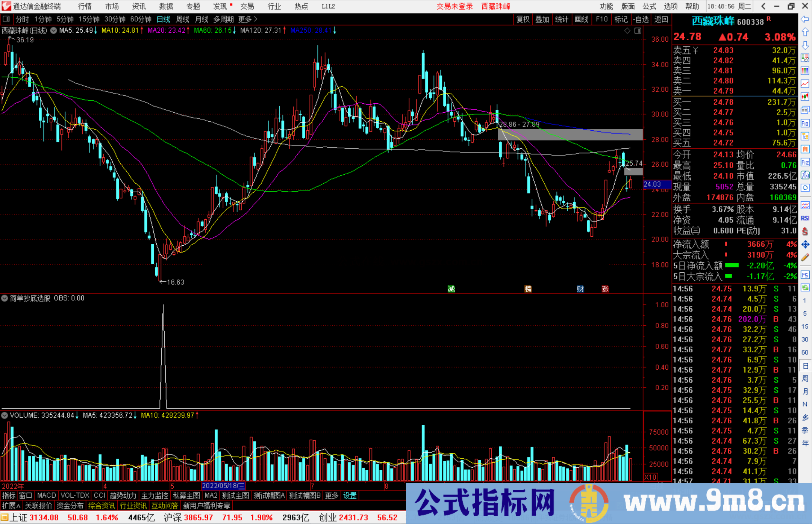Open the tree structure icon in sidebar
The height and width of the screenshot is (524, 812).
[805, 136]
